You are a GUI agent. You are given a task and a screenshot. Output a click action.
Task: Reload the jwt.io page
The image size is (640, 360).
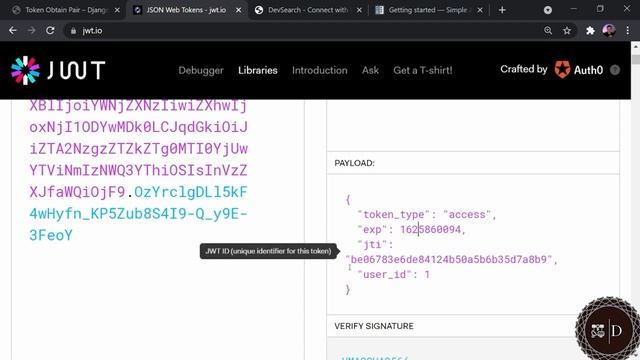[x=50, y=31]
